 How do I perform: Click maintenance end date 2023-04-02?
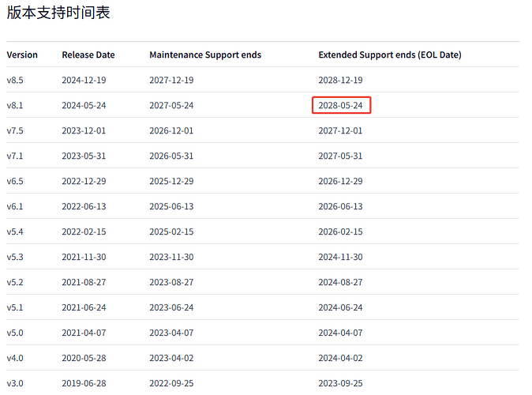171,358
